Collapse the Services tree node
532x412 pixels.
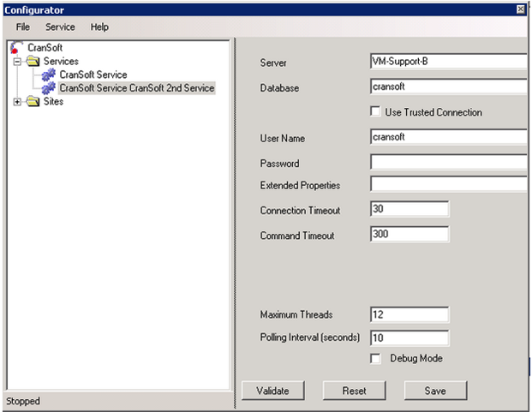[x=17, y=62]
